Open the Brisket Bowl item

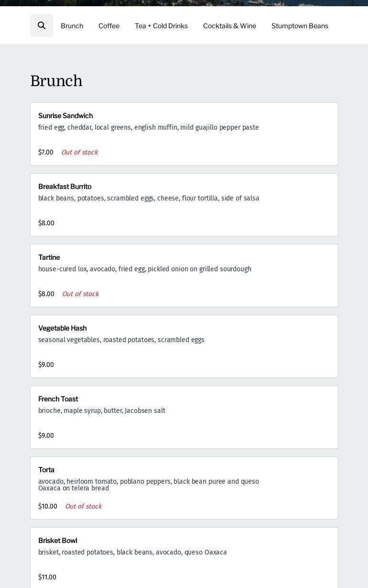[x=58, y=541]
